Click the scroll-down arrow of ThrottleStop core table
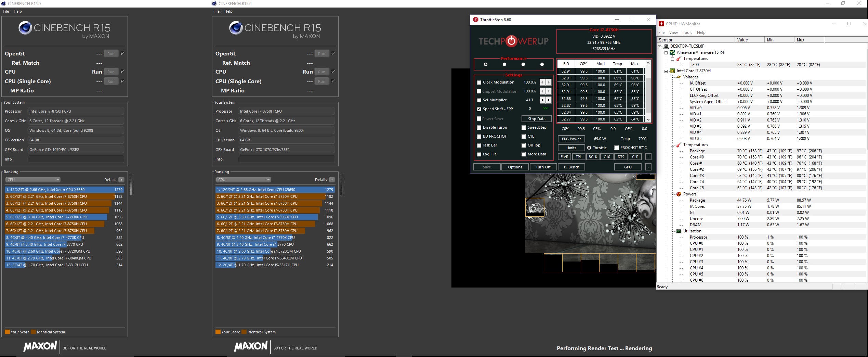The width and height of the screenshot is (868, 357). (x=648, y=119)
